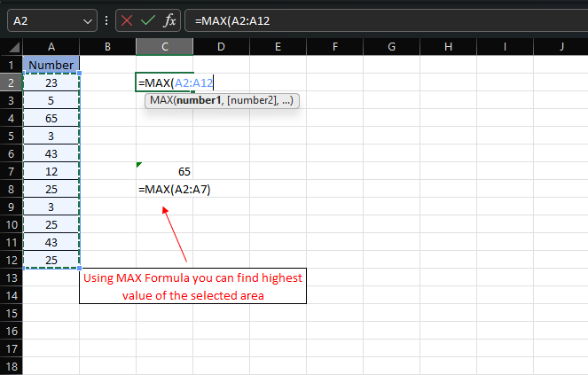Select column C header
This screenshot has height=375, width=588.
(165, 46)
